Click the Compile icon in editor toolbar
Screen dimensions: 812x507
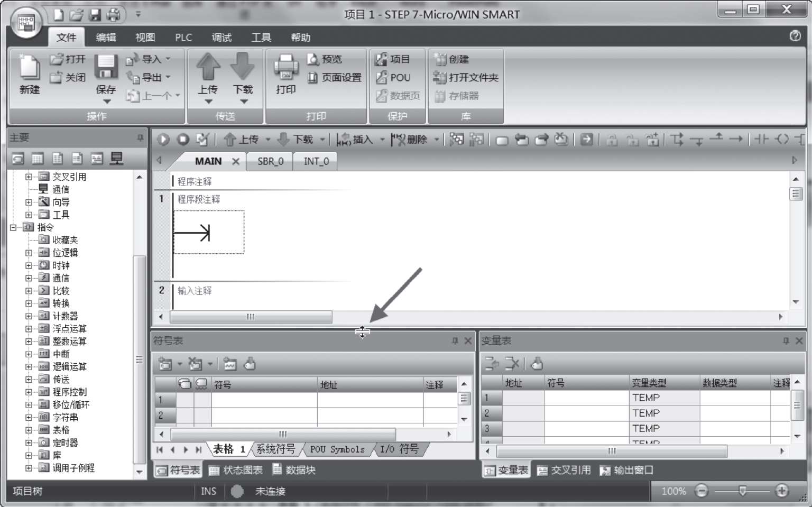click(x=202, y=140)
